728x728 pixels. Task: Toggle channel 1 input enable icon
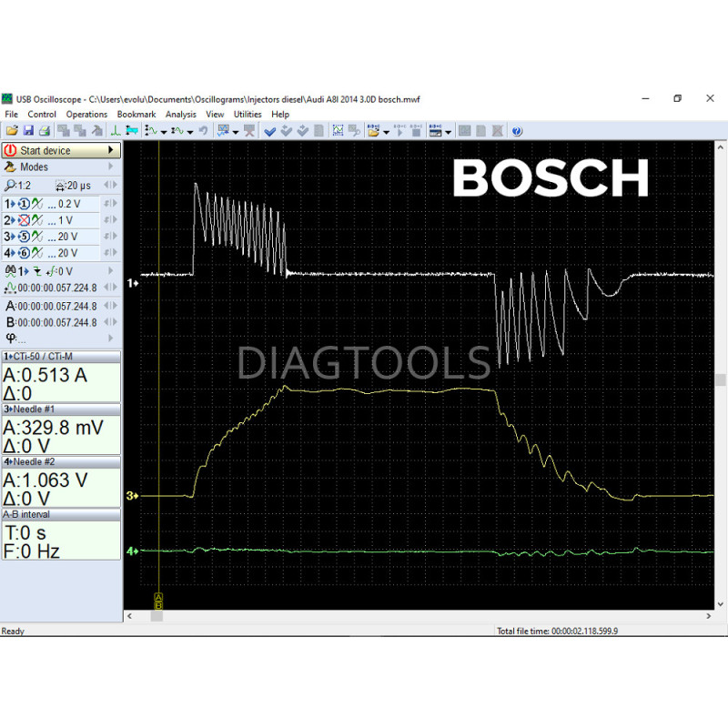[x=25, y=204]
